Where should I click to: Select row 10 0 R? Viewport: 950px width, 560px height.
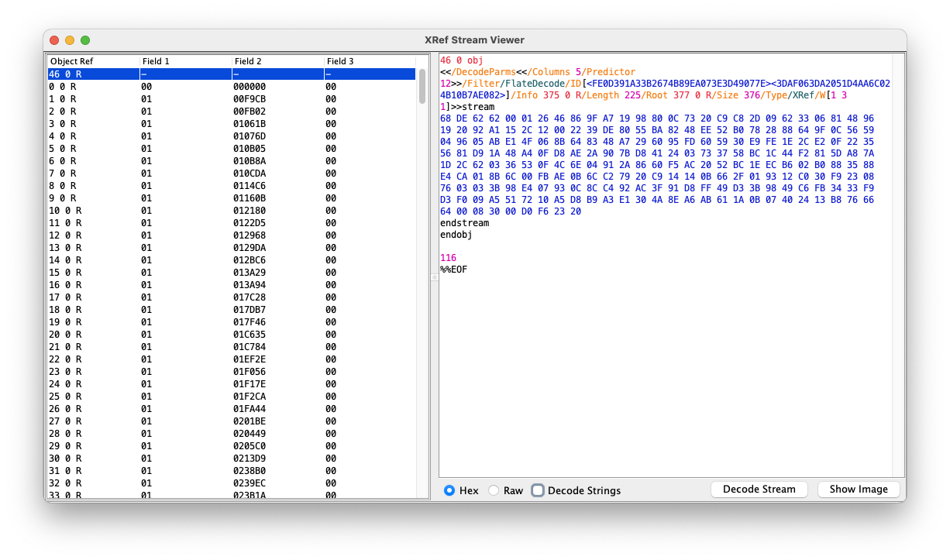tap(232, 211)
